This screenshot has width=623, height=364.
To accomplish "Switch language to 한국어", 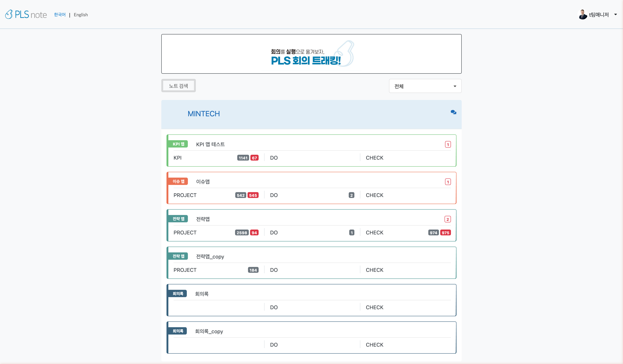I will [x=60, y=15].
